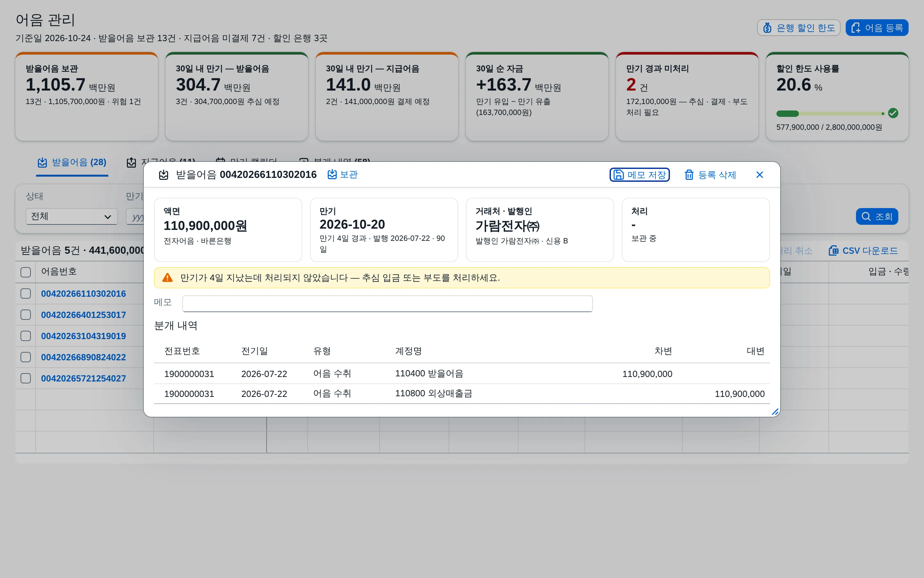Open bill link 00420266890824022

click(83, 357)
